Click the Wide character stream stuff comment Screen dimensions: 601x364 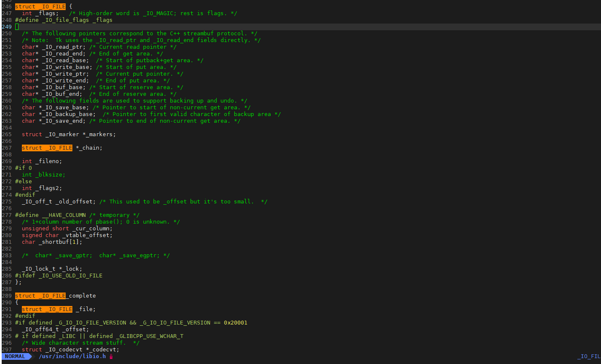coord(81,343)
